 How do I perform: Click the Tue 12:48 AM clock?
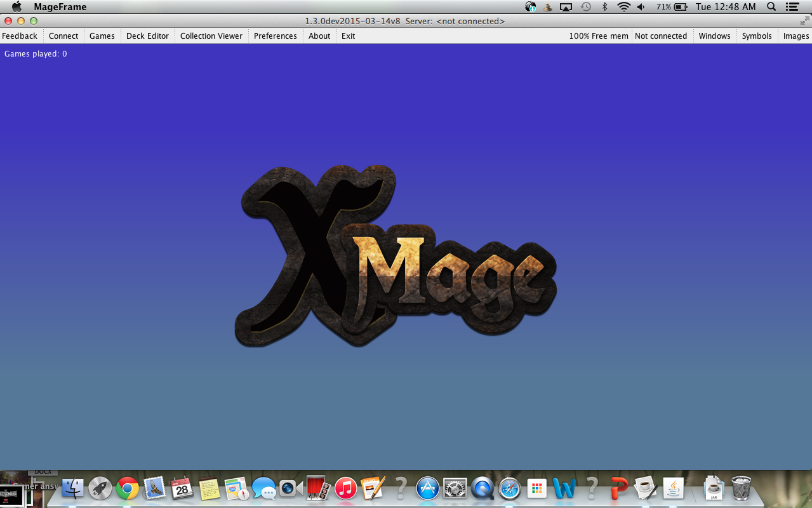pos(726,7)
